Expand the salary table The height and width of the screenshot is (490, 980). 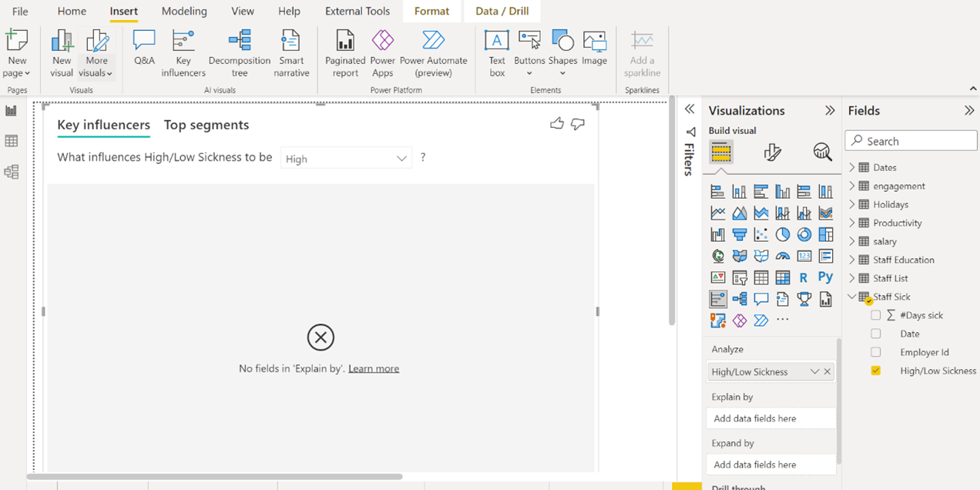point(852,241)
